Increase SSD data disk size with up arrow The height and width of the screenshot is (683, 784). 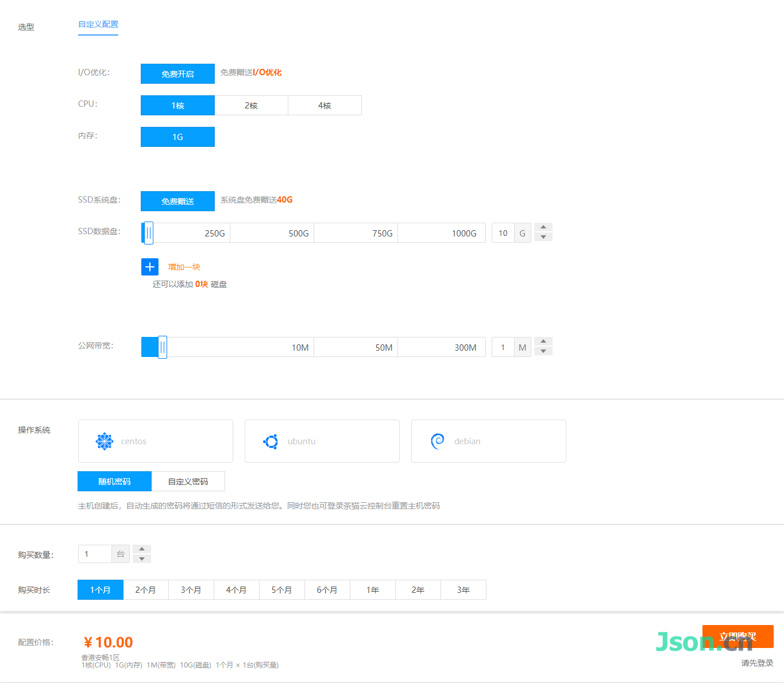click(543, 227)
